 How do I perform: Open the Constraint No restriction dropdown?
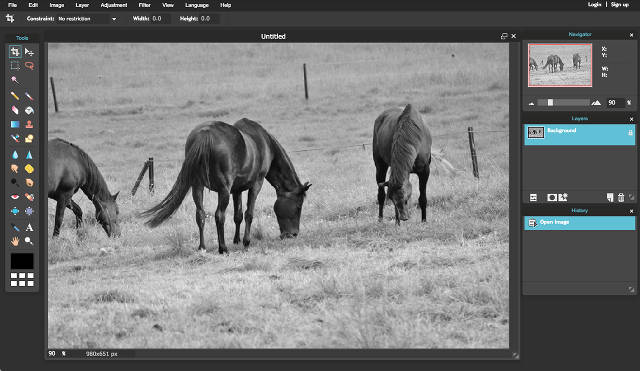pos(87,19)
